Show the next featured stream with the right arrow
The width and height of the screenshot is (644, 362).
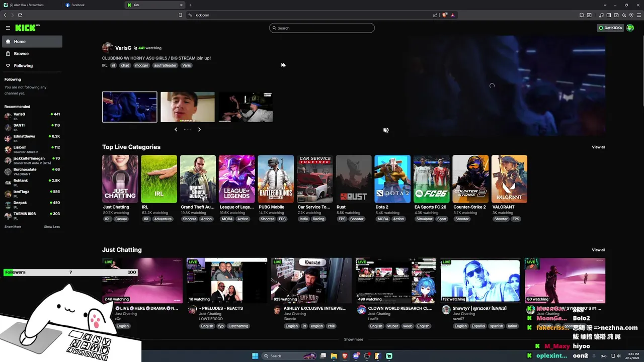click(199, 130)
